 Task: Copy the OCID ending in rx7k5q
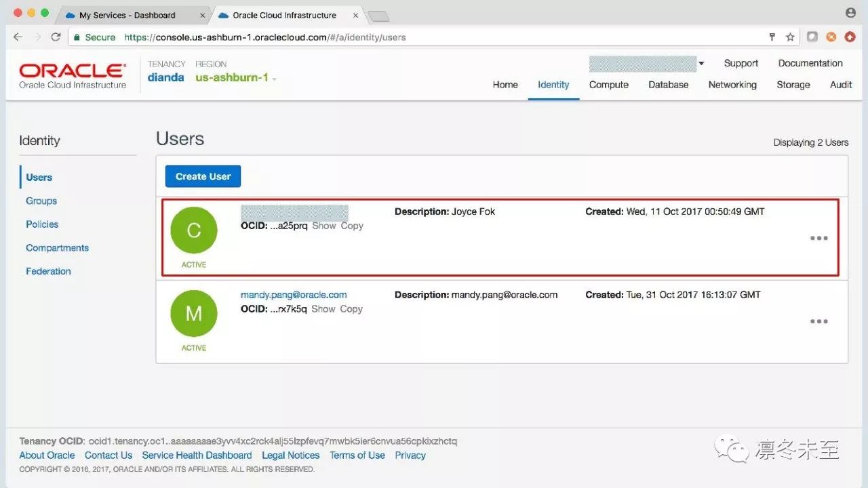(x=351, y=309)
